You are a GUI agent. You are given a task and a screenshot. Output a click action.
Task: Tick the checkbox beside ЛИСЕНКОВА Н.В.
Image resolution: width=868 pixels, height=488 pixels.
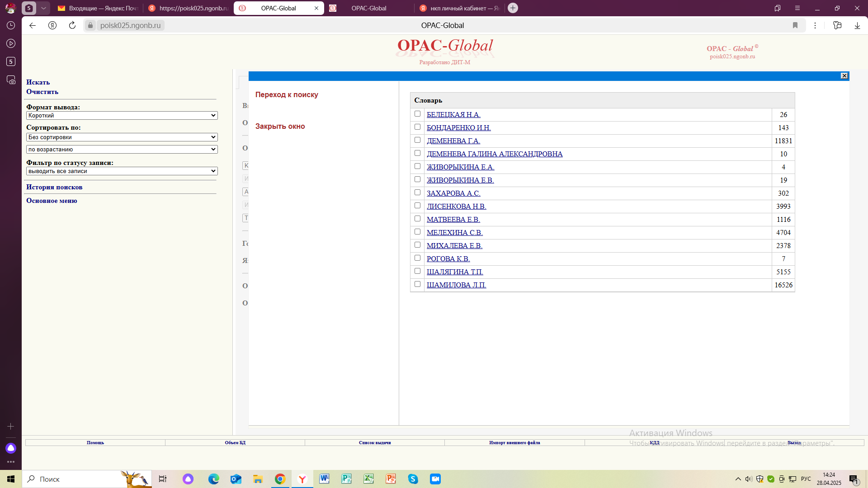417,206
